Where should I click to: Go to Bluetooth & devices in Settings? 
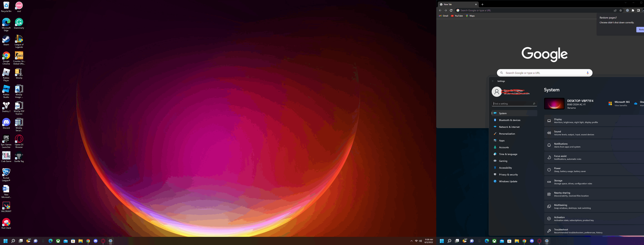[x=514, y=120]
